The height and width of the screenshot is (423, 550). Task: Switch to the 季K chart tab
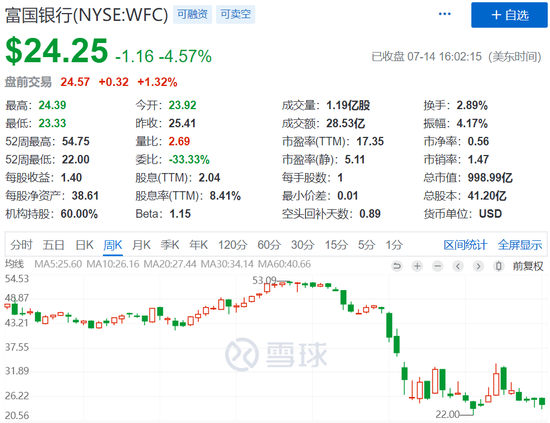click(170, 245)
